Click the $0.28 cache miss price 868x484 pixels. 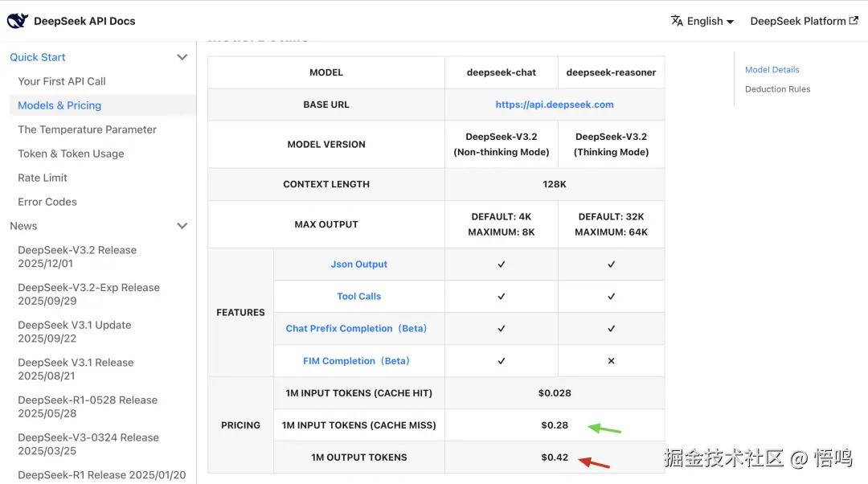[x=554, y=425]
